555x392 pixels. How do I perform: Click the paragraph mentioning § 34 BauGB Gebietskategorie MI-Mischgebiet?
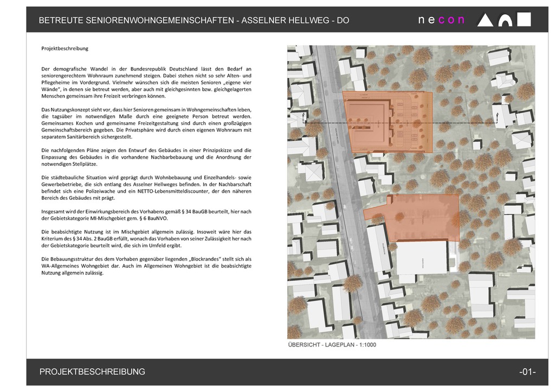click(x=146, y=214)
